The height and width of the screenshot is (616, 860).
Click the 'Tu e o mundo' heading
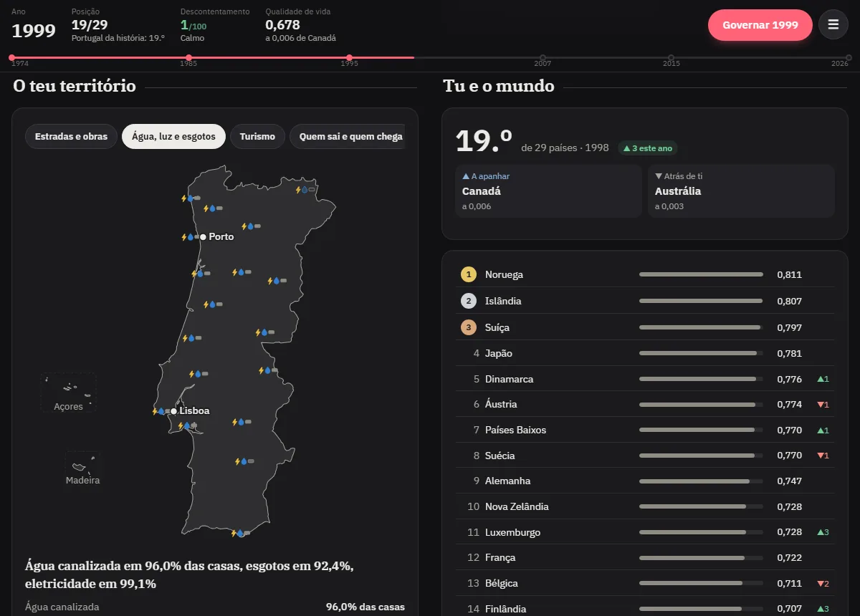pyautogui.click(x=499, y=86)
